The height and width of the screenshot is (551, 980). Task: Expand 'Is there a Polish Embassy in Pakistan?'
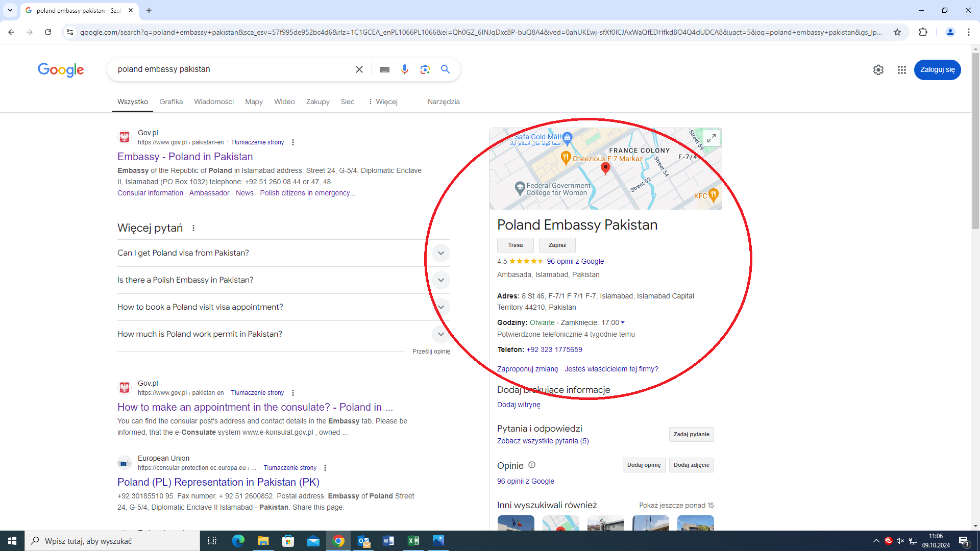440,280
